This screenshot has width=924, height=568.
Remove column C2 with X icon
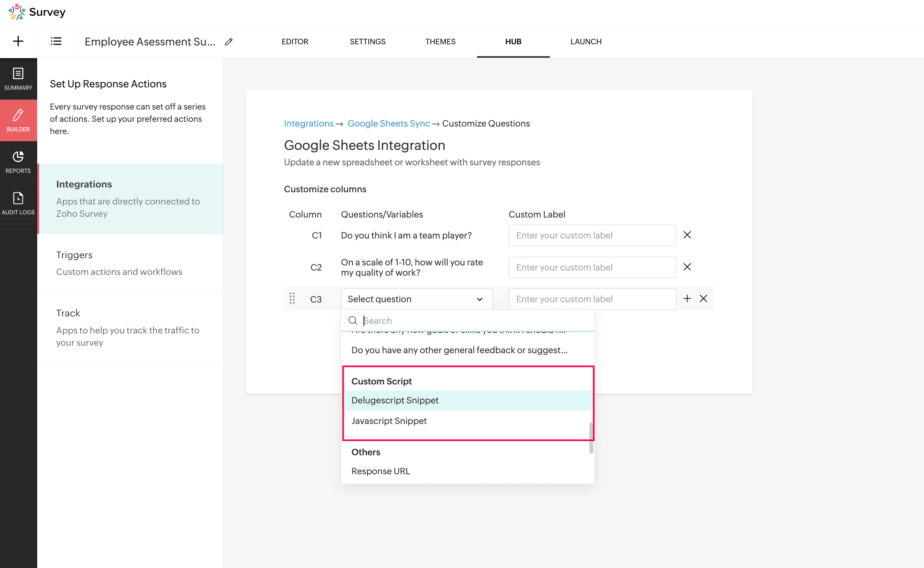[687, 267]
